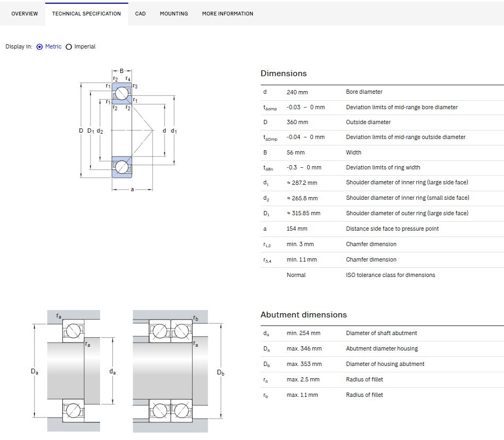Click Diameter of housing abutment text

click(x=385, y=364)
